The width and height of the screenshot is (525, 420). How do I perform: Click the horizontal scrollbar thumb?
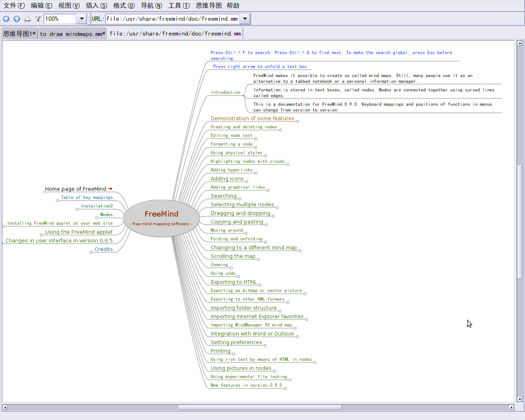[x=260, y=407]
